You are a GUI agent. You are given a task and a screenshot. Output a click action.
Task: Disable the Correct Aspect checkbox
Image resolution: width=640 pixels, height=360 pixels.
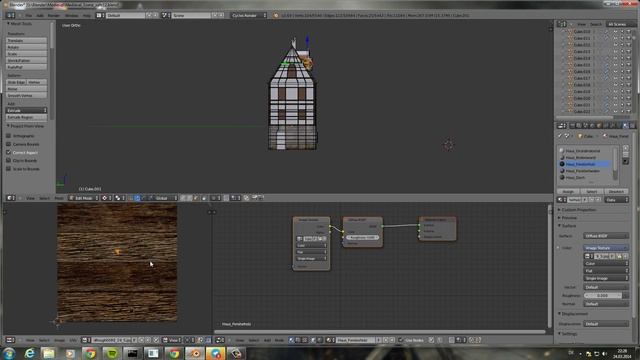point(9,152)
